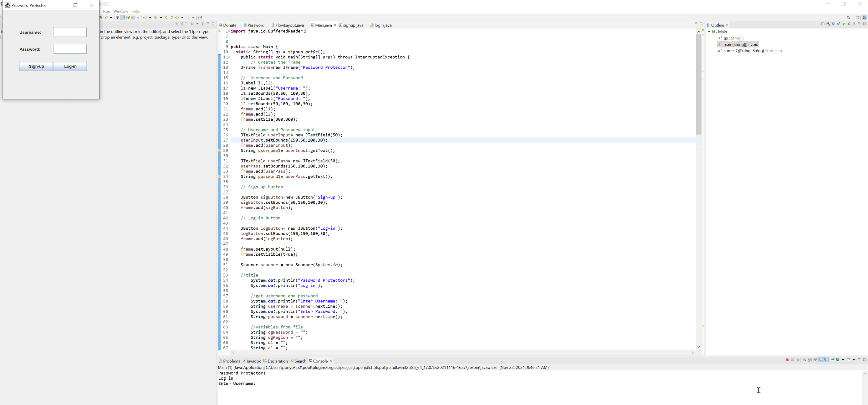The width and height of the screenshot is (868, 405).
Task: Toggle Hide Fields in Outline toolbar
Action: pyautogui.click(x=833, y=24)
